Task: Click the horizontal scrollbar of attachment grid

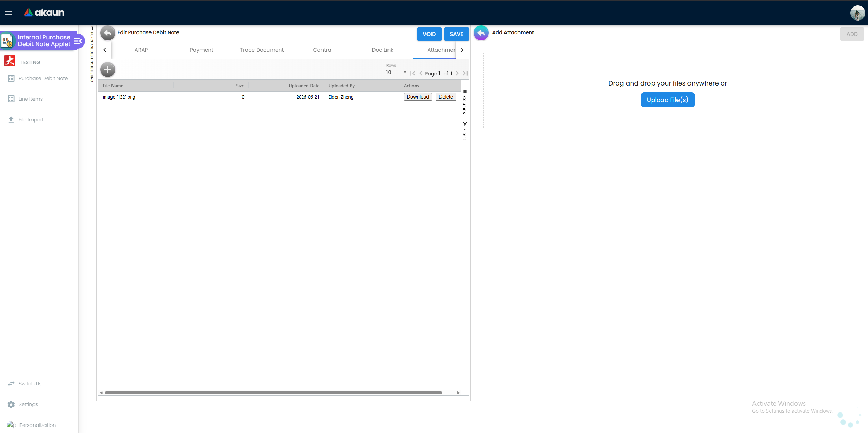Action: point(273,393)
